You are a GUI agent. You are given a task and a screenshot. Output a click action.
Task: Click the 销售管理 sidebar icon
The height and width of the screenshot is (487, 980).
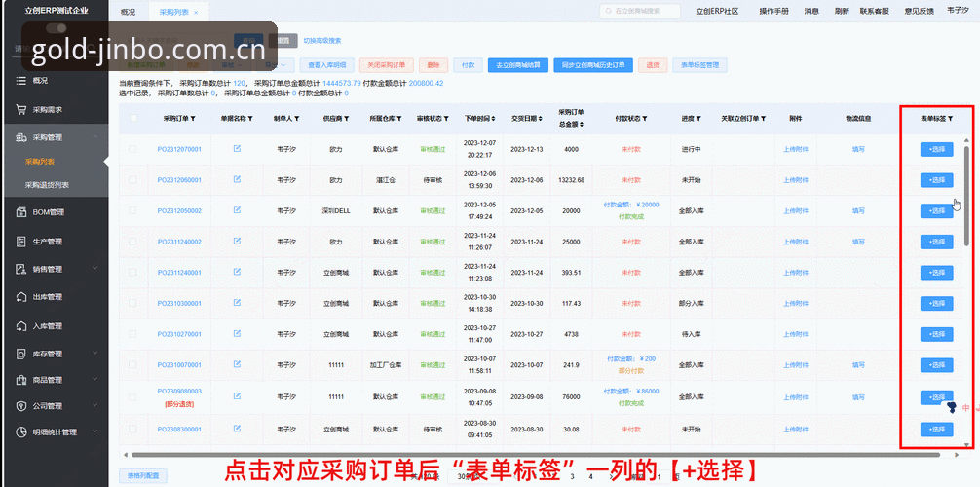coord(20,269)
